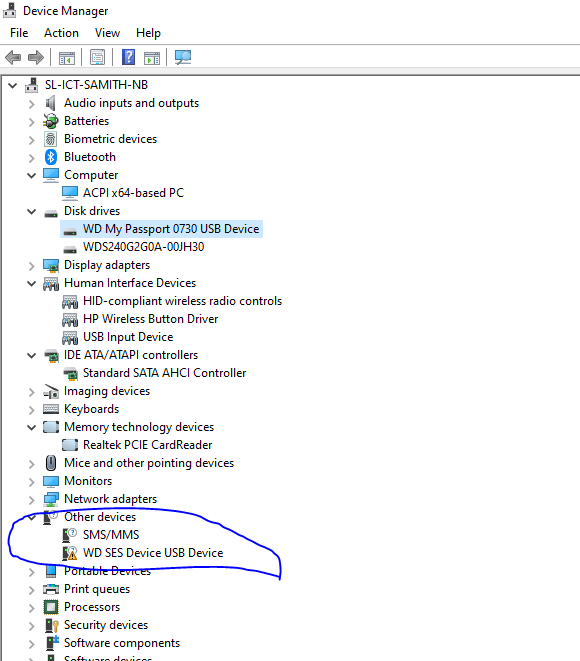580x661 pixels.
Task: Open the Action menu
Action: (62, 33)
